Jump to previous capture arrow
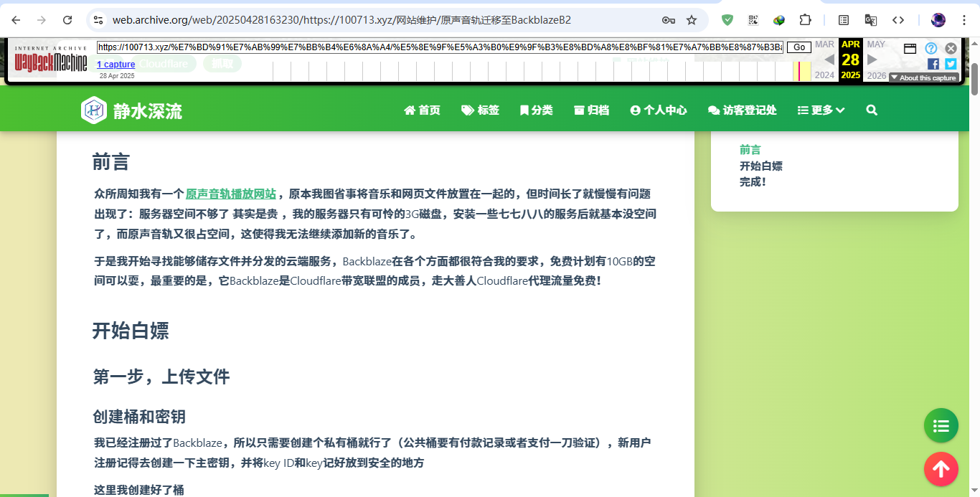This screenshot has height=497, width=980. pos(829,60)
